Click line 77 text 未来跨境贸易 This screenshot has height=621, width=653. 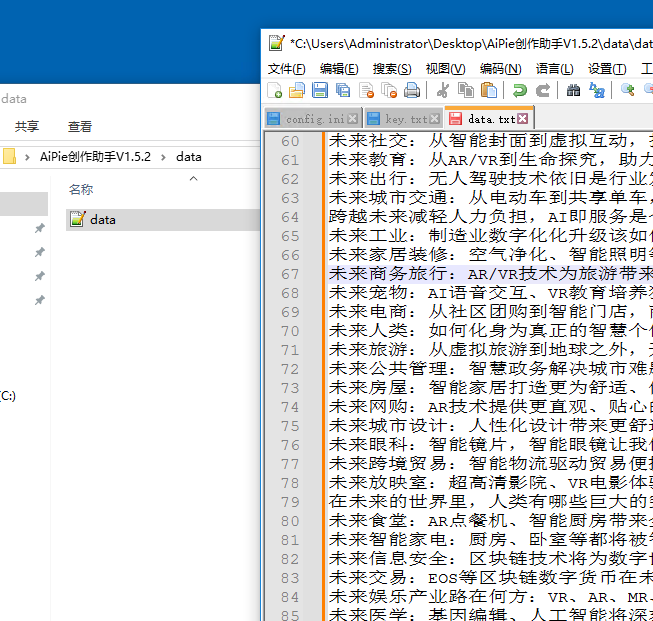tap(491, 464)
